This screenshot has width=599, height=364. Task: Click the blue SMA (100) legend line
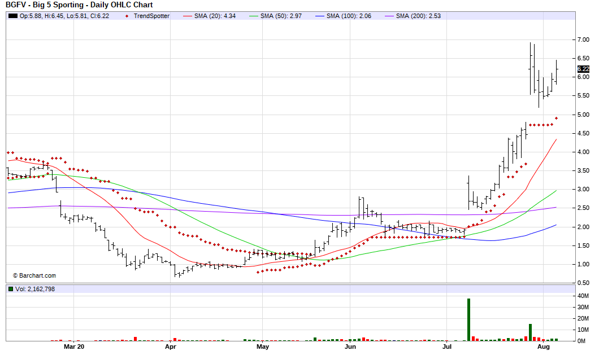tap(320, 16)
